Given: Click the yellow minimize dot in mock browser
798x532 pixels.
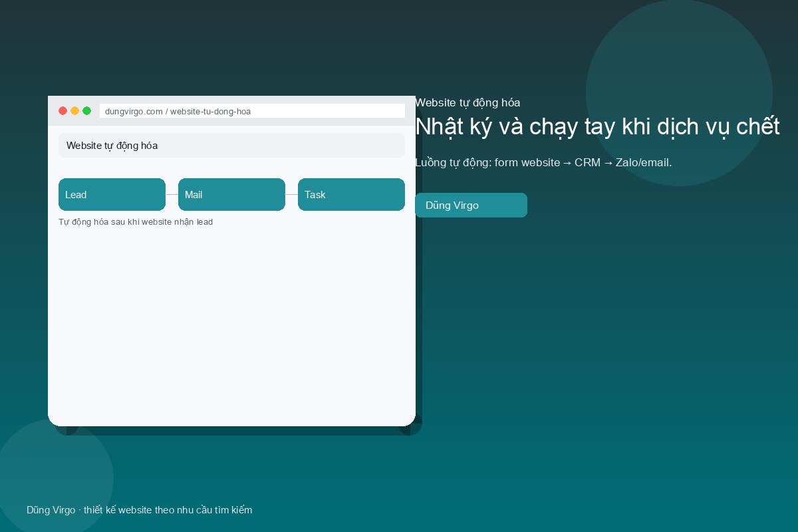Looking at the screenshot, I should [x=75, y=111].
